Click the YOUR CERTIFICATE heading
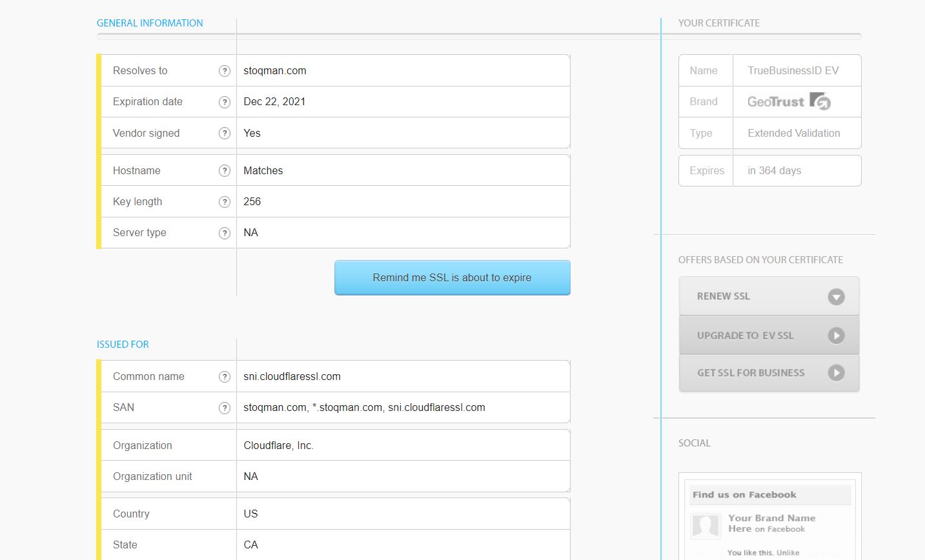Screen dimensions: 925x560 [719, 23]
